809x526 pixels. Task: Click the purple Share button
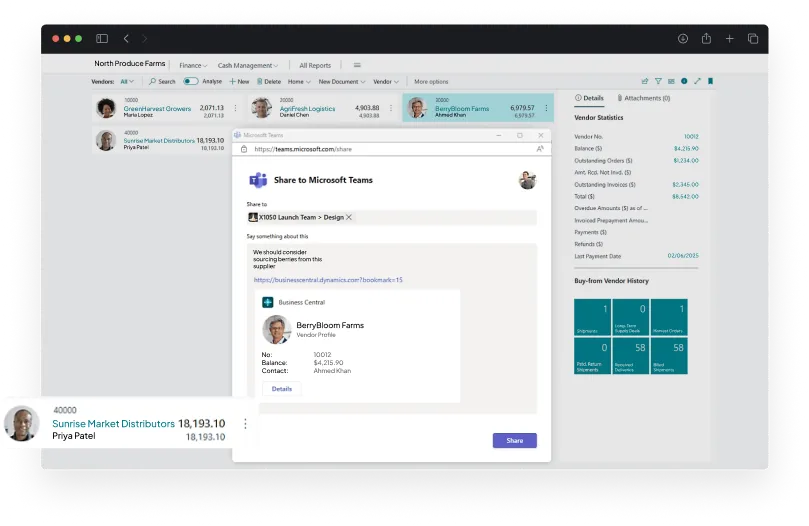514,440
